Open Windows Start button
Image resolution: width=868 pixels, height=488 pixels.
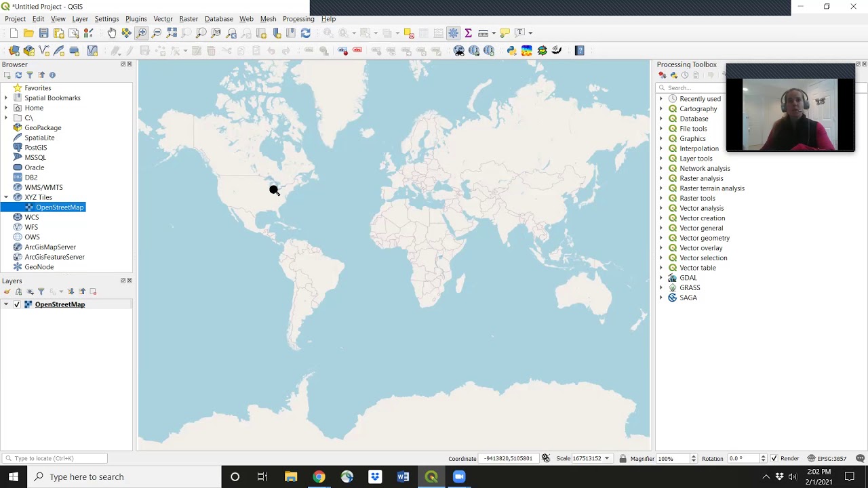(14, 476)
